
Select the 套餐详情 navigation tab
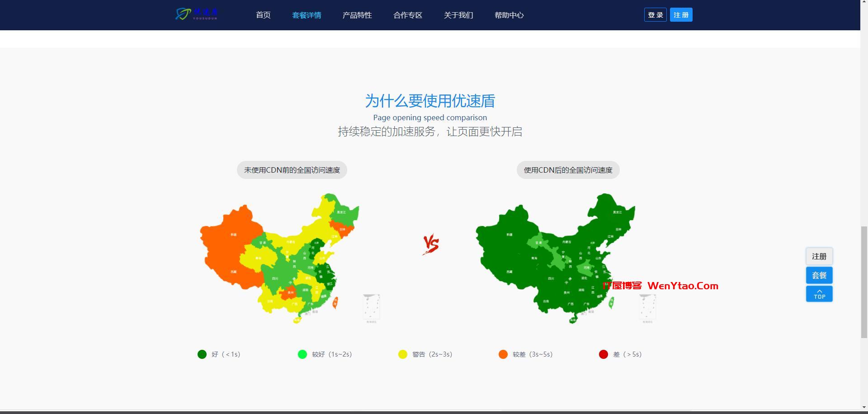tap(307, 15)
